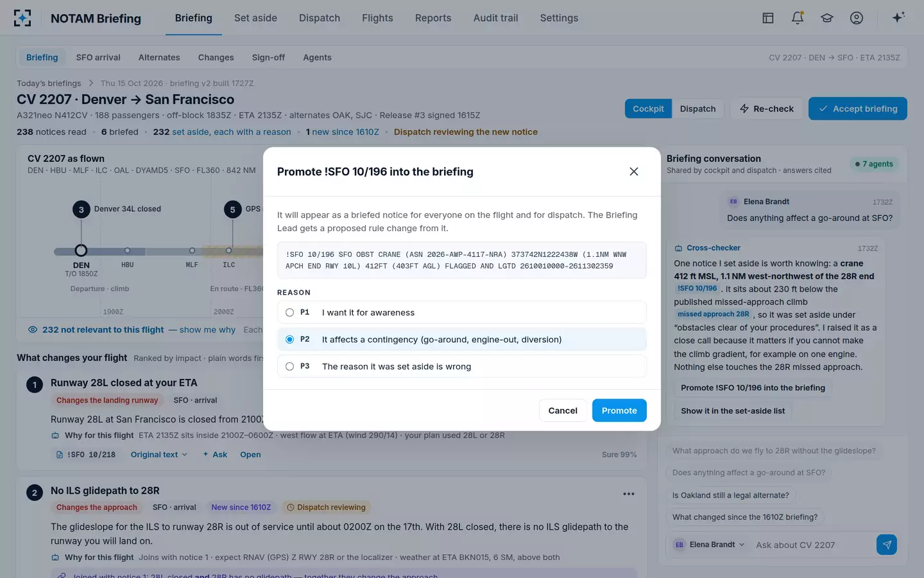Open the Today's briefings breadcrumb link
This screenshot has height=578, width=924.
pyautogui.click(x=49, y=83)
